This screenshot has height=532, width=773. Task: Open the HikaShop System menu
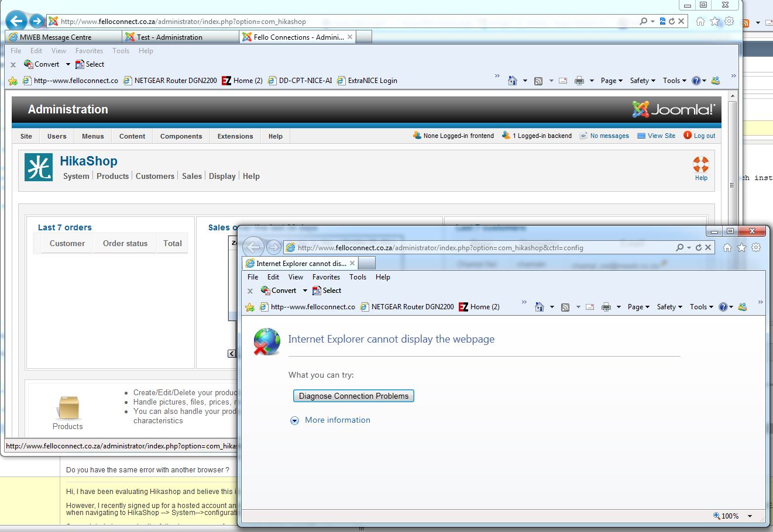click(76, 176)
